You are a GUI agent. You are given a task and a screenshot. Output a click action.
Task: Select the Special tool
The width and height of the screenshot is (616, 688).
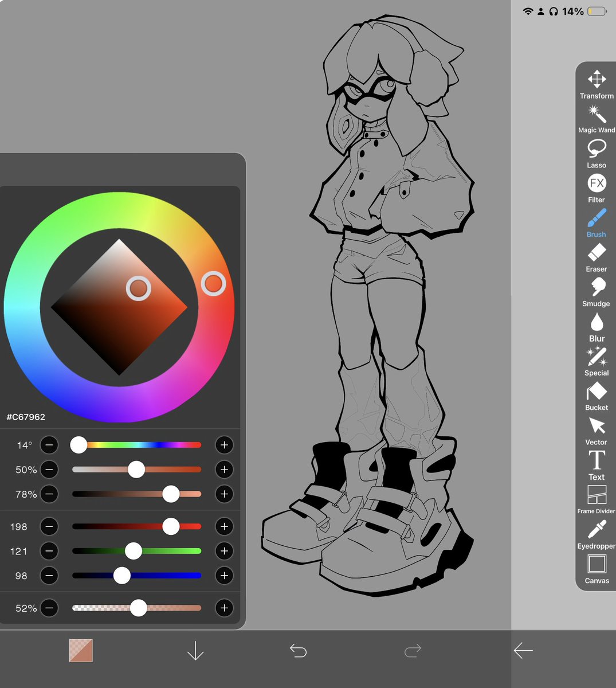point(597,361)
